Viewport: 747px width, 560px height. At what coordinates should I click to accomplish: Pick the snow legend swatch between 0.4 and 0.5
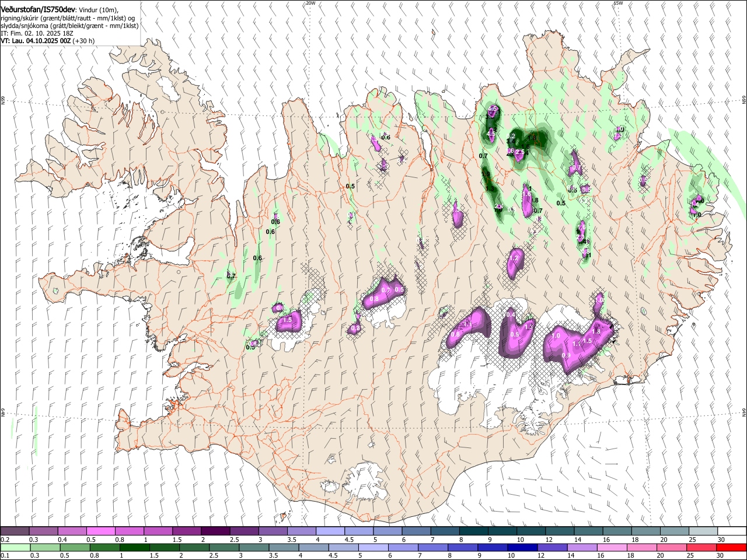coord(72,531)
